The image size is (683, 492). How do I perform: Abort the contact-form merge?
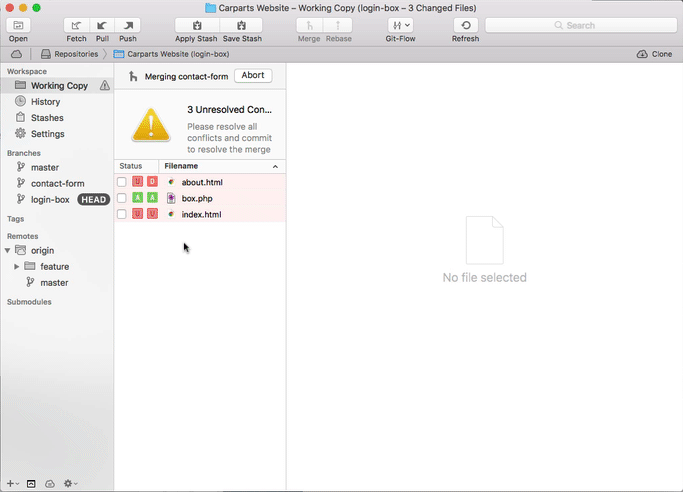coord(252,76)
